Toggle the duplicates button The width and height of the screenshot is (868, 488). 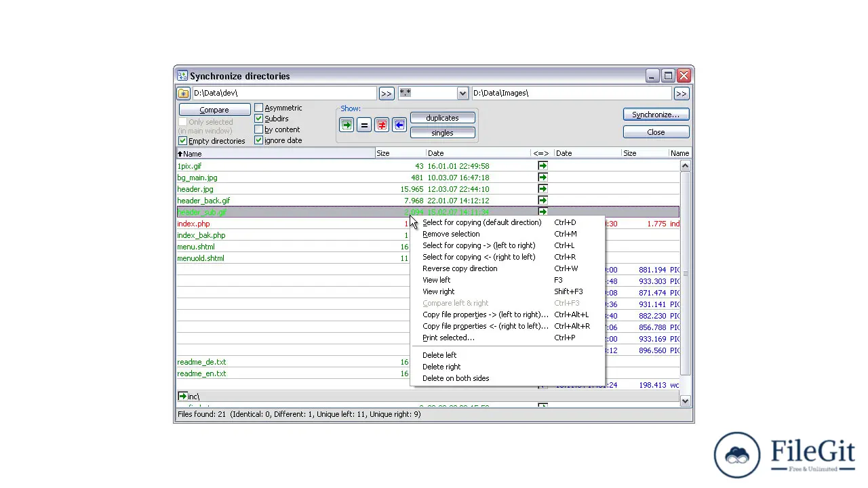[x=442, y=118]
